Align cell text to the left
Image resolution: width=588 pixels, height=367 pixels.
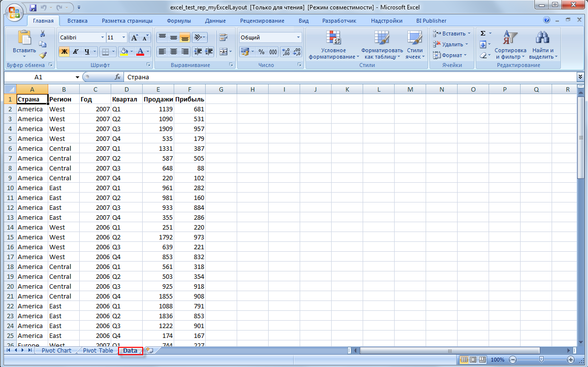coord(162,51)
